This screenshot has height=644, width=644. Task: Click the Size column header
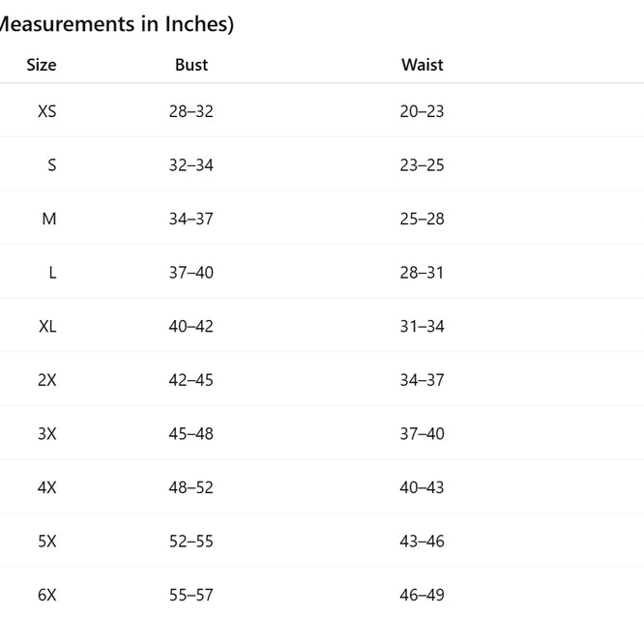click(42, 65)
